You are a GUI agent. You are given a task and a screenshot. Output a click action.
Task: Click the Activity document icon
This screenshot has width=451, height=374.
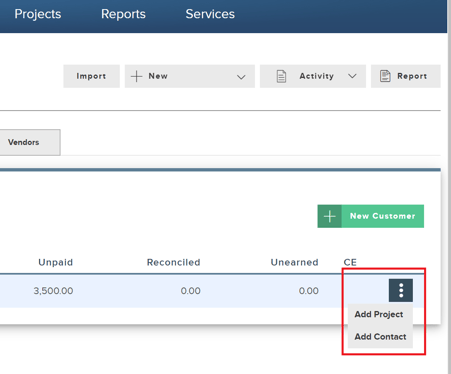pyautogui.click(x=281, y=76)
